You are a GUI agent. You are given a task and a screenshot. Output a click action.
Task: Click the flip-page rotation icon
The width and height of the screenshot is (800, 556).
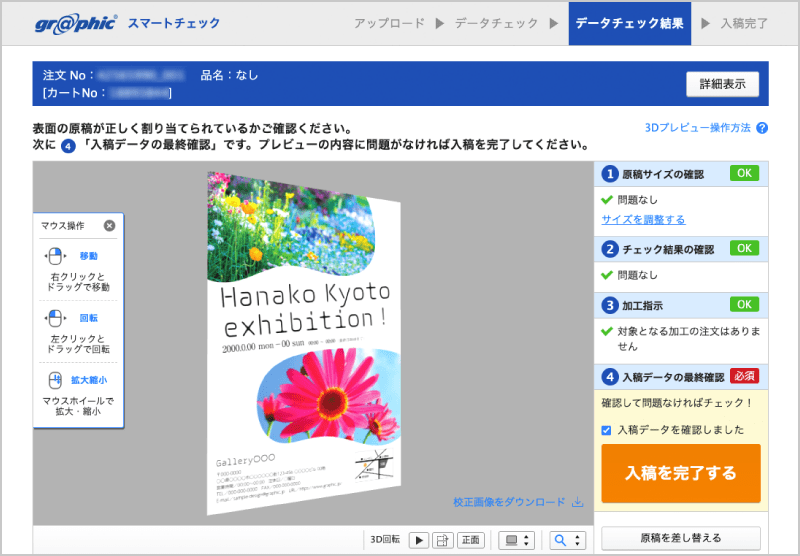tap(442, 540)
